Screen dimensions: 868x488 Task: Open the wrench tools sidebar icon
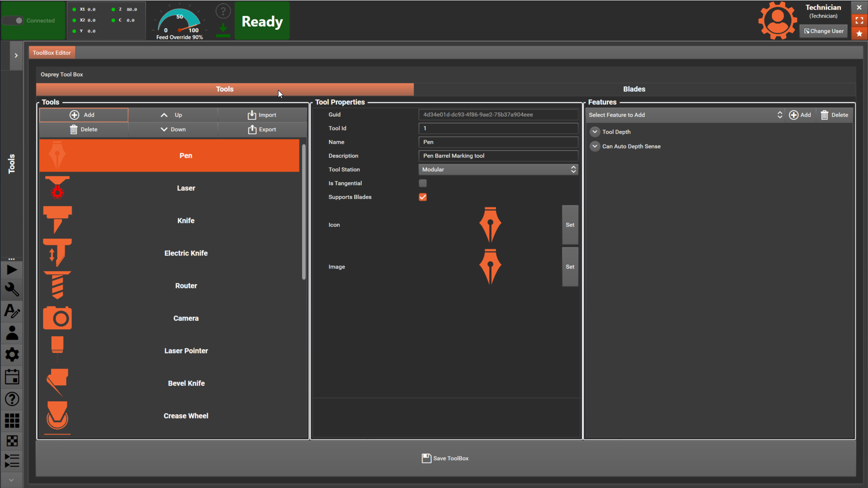point(12,290)
